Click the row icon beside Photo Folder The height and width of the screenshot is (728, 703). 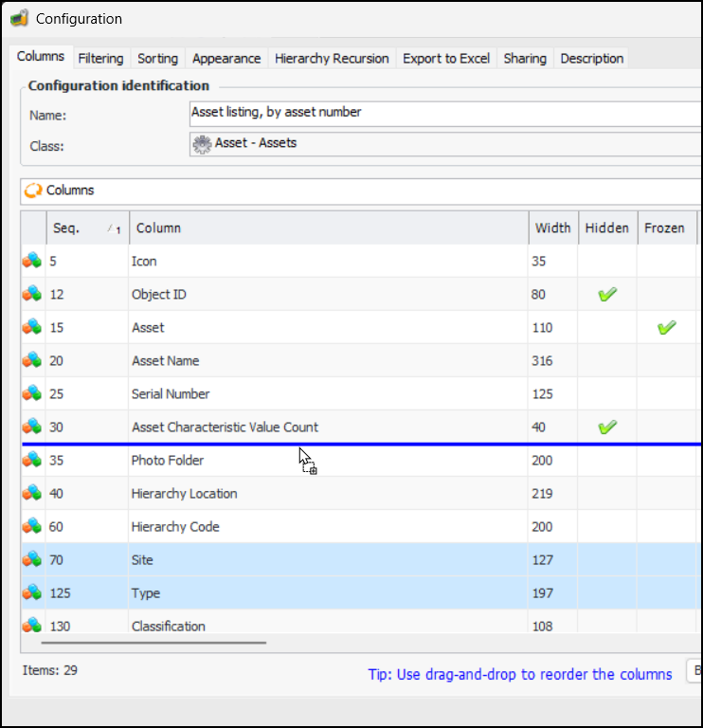pos(32,460)
